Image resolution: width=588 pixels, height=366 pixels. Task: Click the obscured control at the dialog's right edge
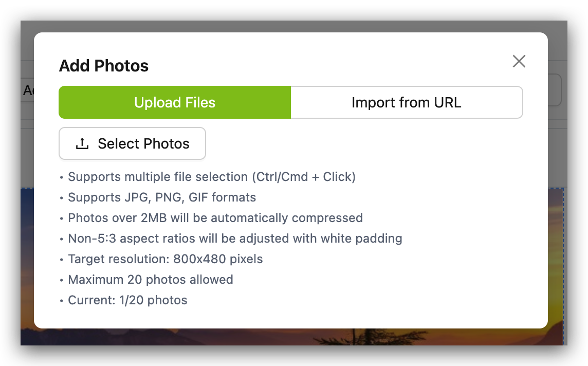(554, 90)
